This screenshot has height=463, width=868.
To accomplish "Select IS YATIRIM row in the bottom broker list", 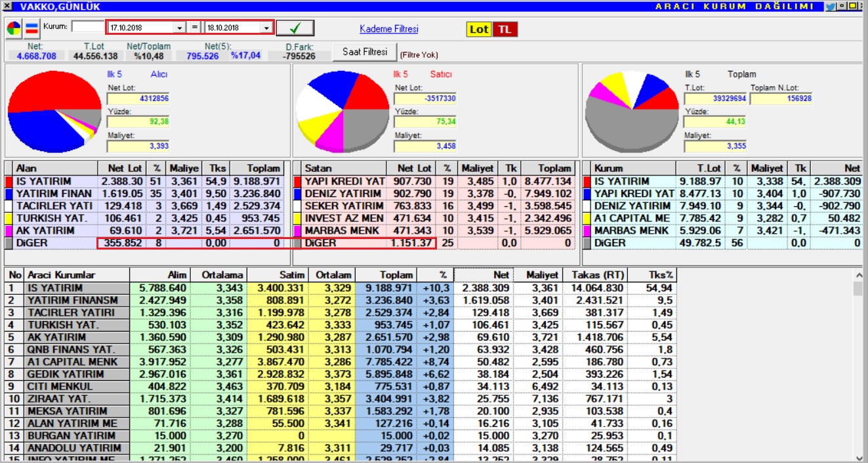I will pyautogui.click(x=340, y=288).
